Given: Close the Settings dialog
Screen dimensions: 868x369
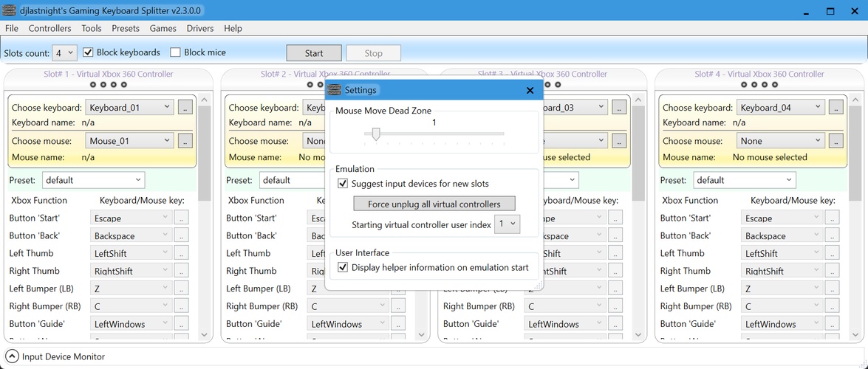Looking at the screenshot, I should [x=530, y=90].
